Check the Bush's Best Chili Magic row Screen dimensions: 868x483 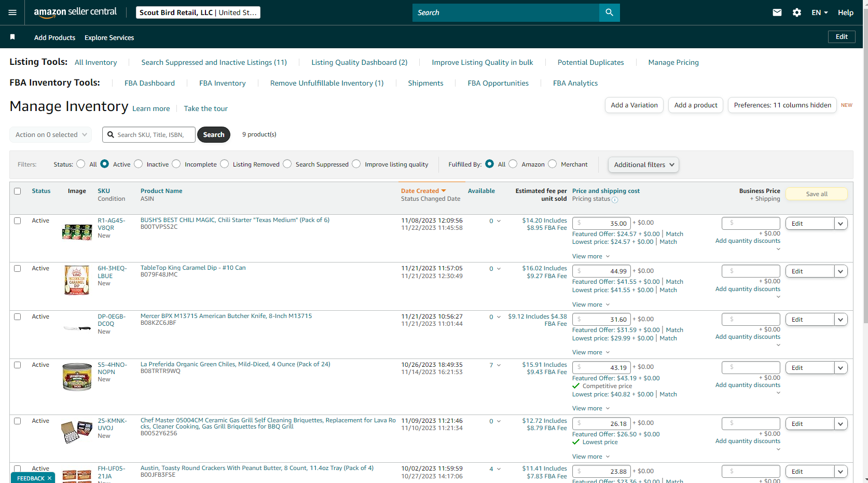(18, 220)
